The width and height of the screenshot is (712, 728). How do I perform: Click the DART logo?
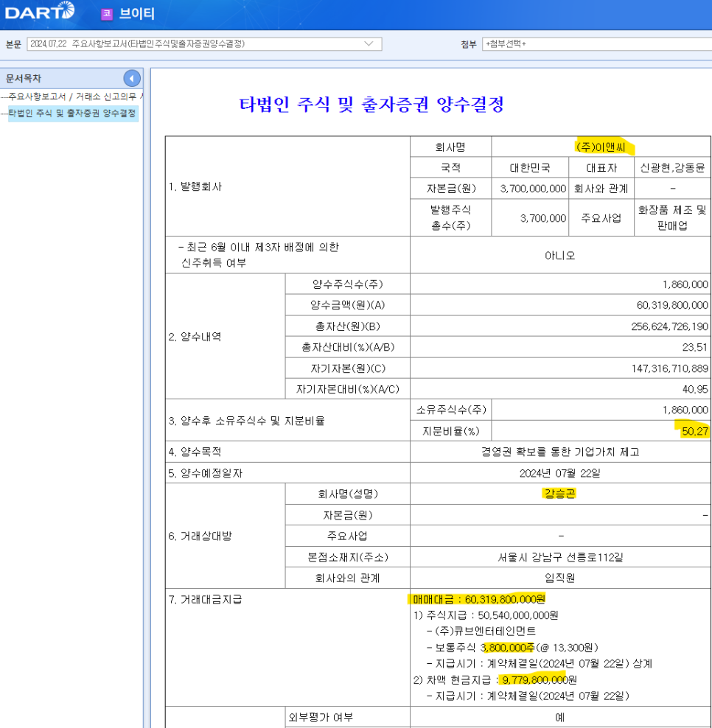click(x=40, y=11)
